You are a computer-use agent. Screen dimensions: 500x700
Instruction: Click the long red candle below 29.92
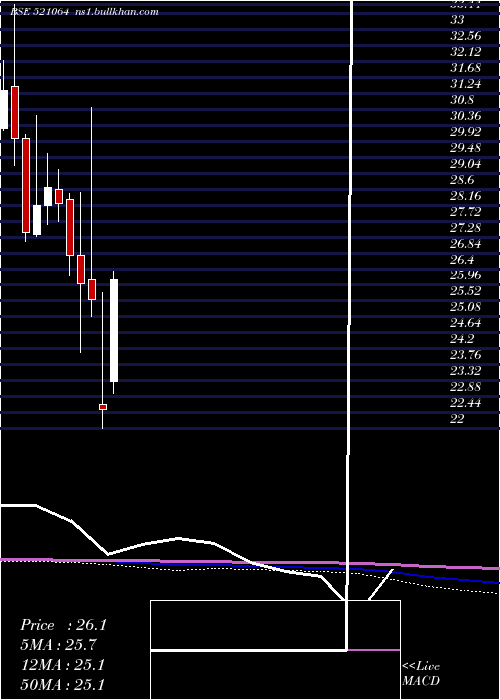tap(26, 185)
